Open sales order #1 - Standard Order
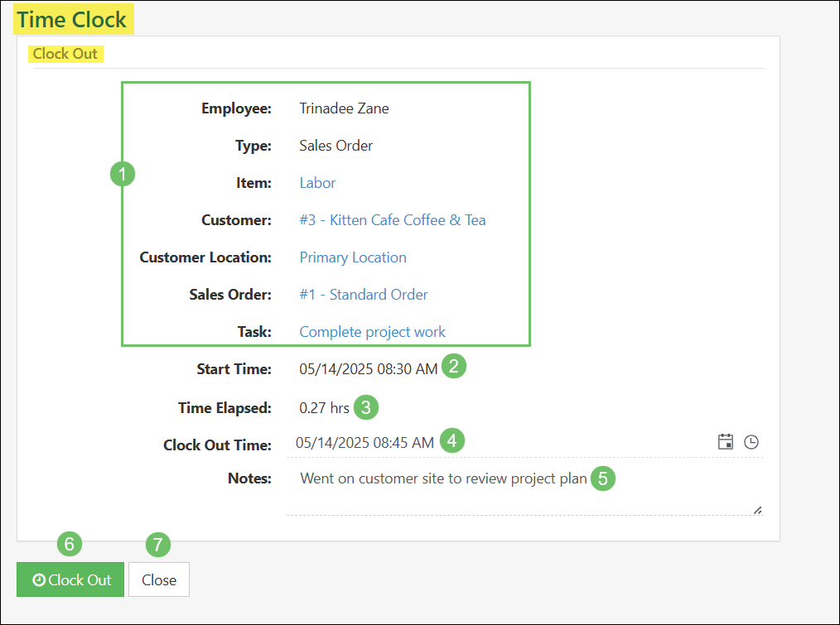 click(363, 295)
